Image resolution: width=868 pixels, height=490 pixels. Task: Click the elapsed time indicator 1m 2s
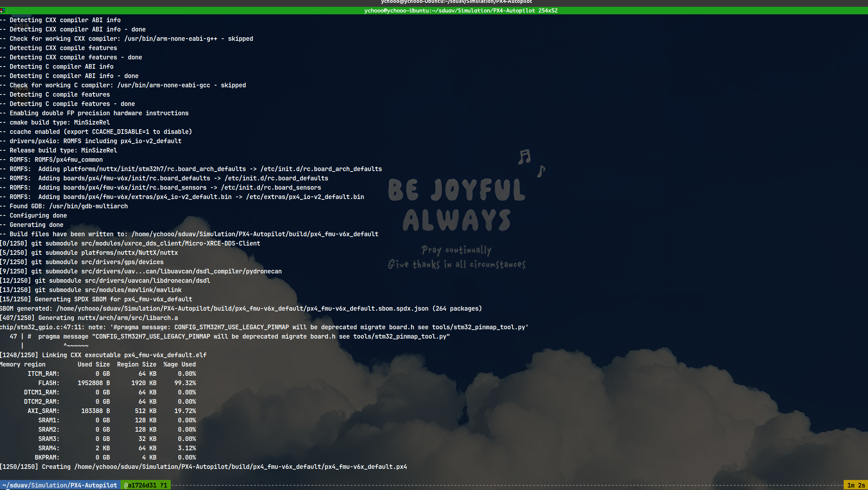[x=856, y=485]
